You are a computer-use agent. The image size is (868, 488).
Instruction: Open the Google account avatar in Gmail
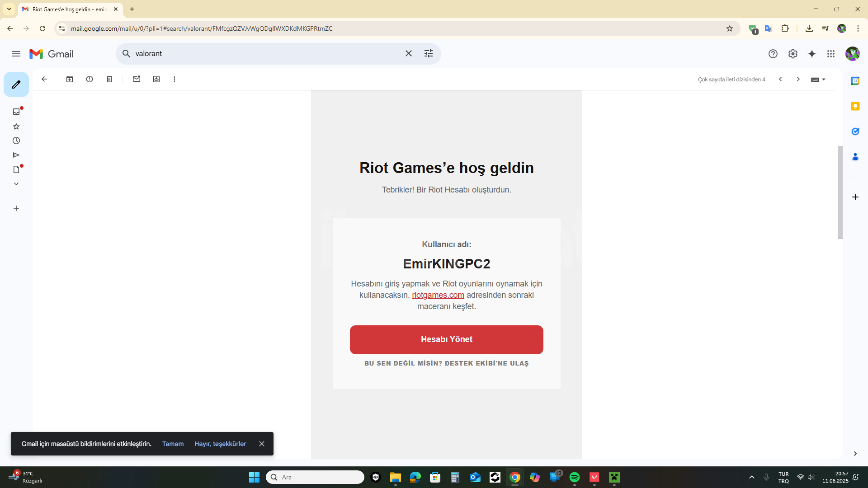tap(852, 54)
